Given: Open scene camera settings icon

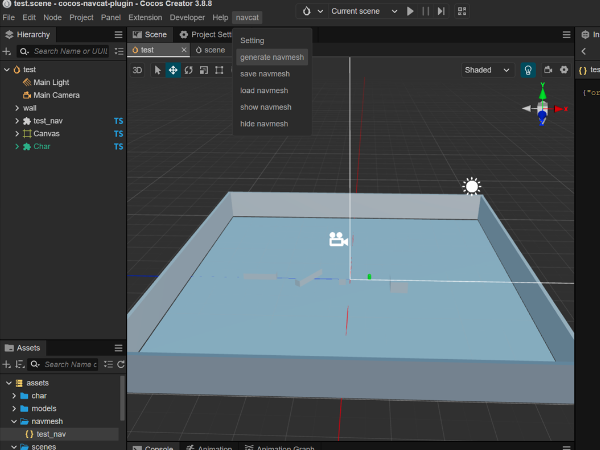Looking at the screenshot, I should pyautogui.click(x=548, y=70).
